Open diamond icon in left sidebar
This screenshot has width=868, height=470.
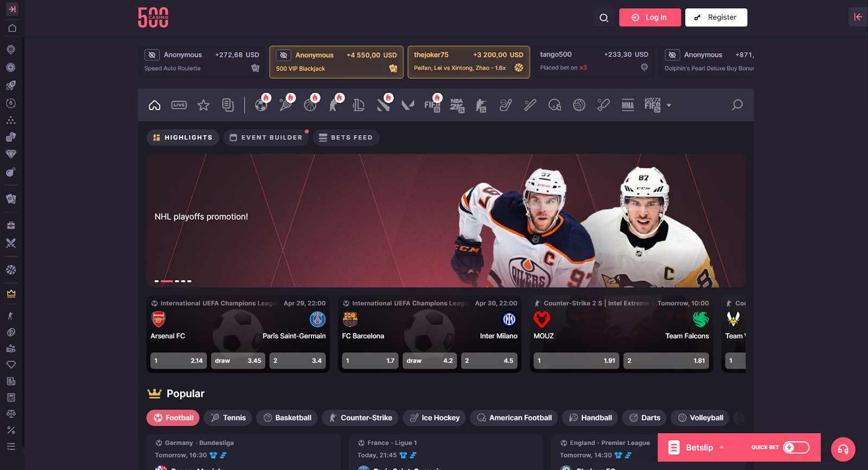pyautogui.click(x=11, y=154)
